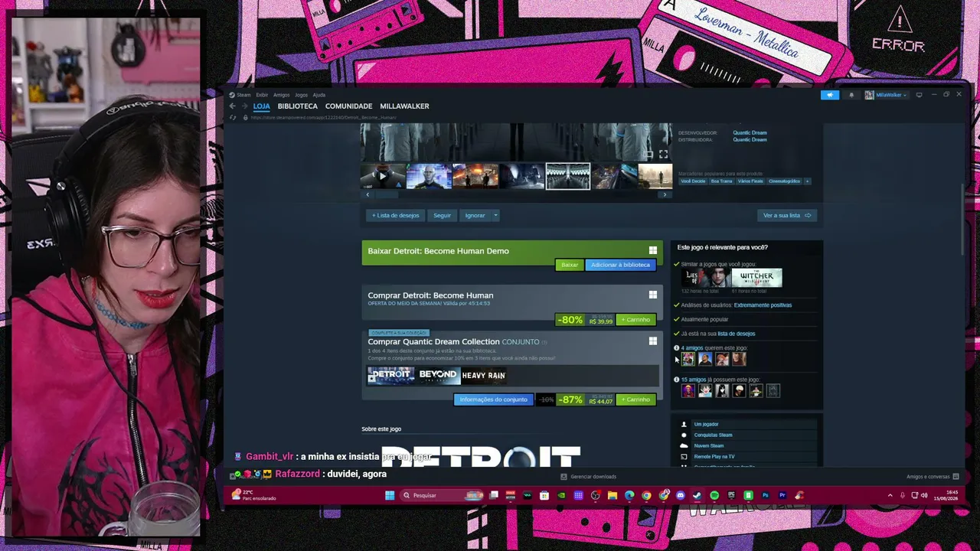Open the Windows Start button
Image resolution: width=980 pixels, height=551 pixels.
pyautogui.click(x=390, y=495)
